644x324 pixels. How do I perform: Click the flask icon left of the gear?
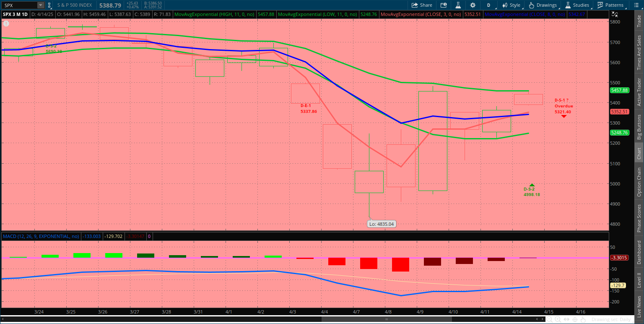click(458, 5)
